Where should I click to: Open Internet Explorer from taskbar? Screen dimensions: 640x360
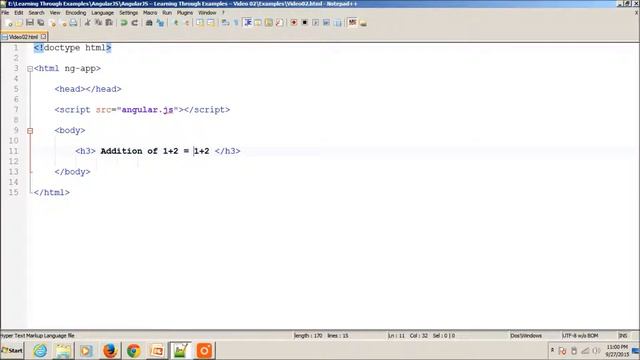click(40, 351)
